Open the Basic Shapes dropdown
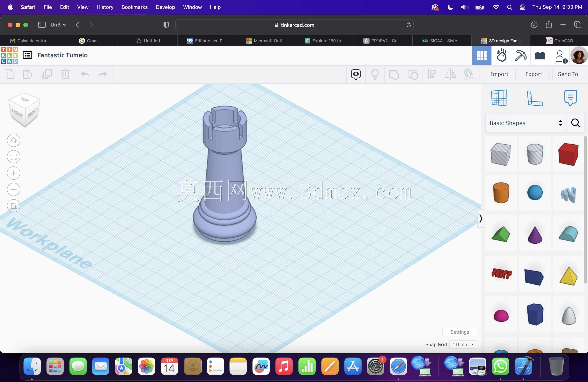Screen dimensions: 588x382 point(526,123)
